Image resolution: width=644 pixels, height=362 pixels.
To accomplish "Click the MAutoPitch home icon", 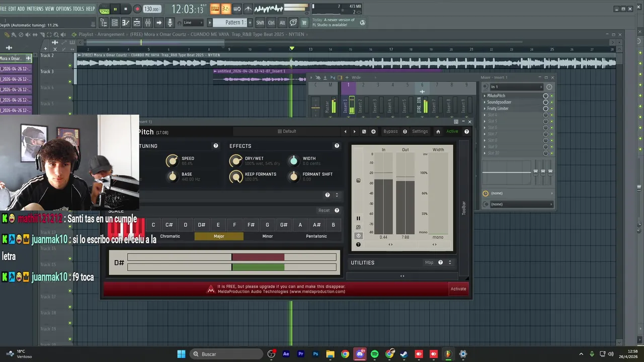I will (x=438, y=132).
